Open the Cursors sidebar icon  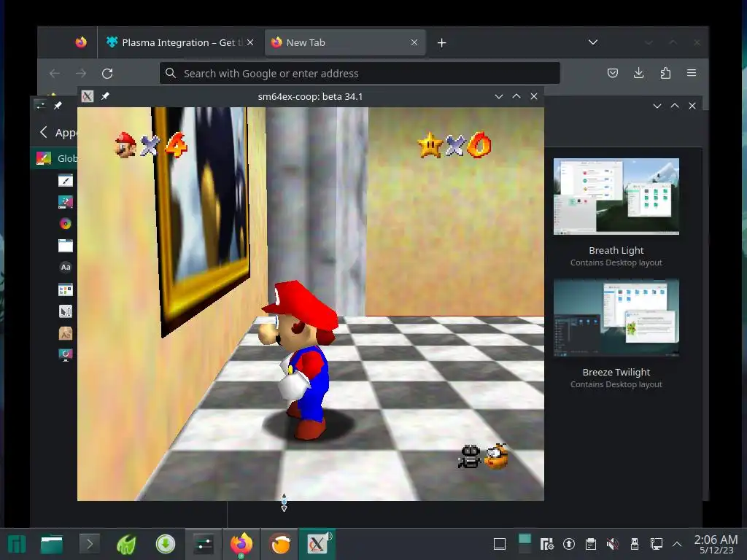pos(65,311)
